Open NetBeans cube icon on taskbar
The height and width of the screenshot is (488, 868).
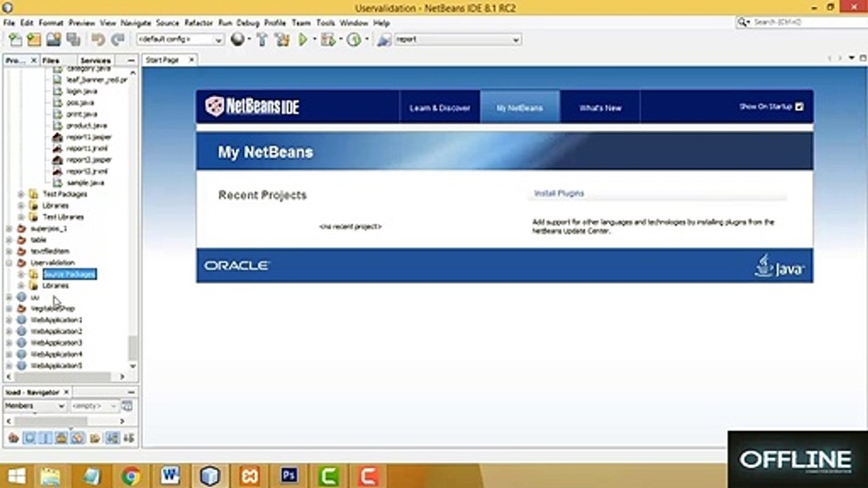coord(210,476)
